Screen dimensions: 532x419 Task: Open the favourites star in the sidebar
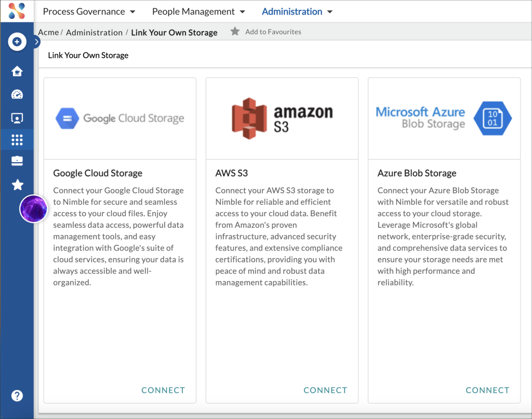(17, 185)
